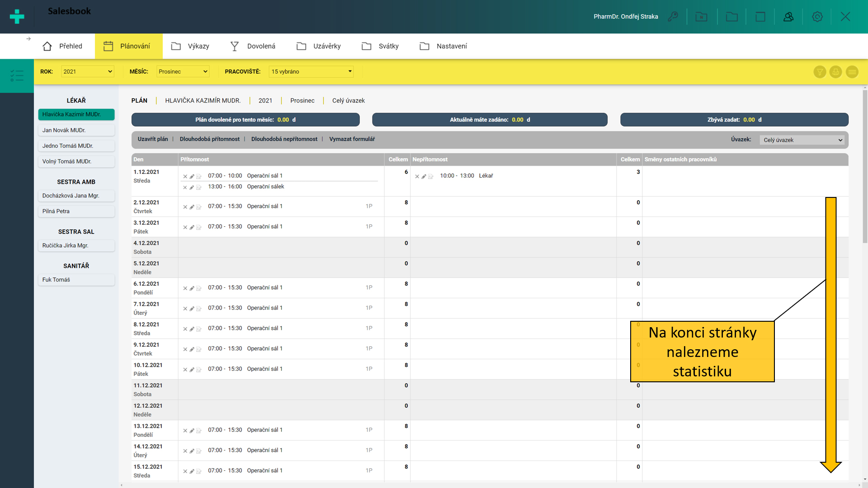Open the ROK year dropdown
This screenshot has width=868, height=488.
tap(87, 71)
